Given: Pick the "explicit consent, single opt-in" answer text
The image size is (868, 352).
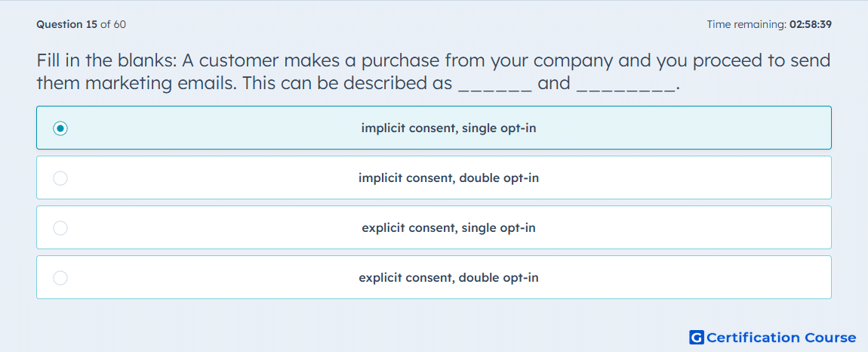Looking at the screenshot, I should point(448,228).
